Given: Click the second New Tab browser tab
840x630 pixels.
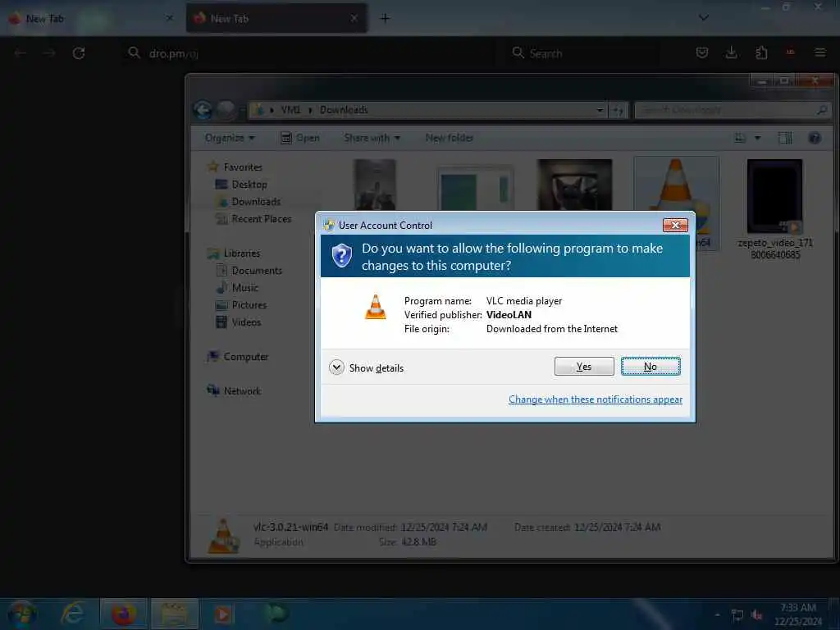Looking at the screenshot, I should point(276,19).
